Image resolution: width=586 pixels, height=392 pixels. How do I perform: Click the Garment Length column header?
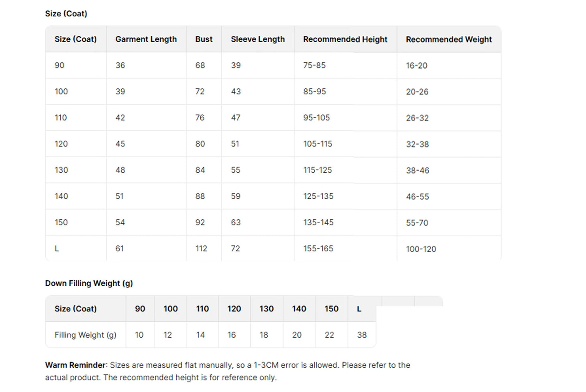pos(146,39)
